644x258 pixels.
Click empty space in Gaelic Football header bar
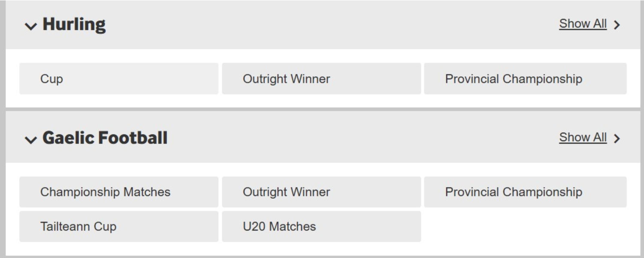[350, 138]
